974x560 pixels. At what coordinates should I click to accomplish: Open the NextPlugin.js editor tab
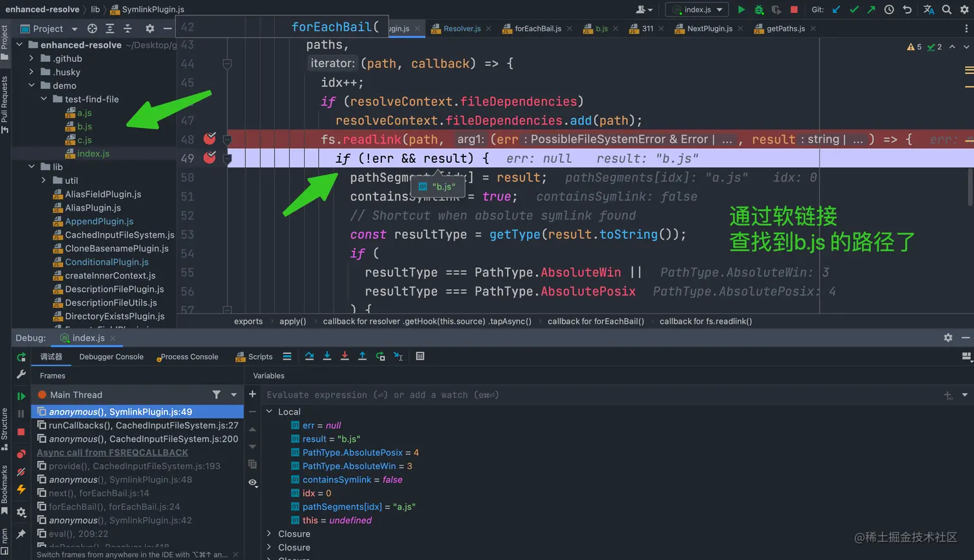click(709, 29)
